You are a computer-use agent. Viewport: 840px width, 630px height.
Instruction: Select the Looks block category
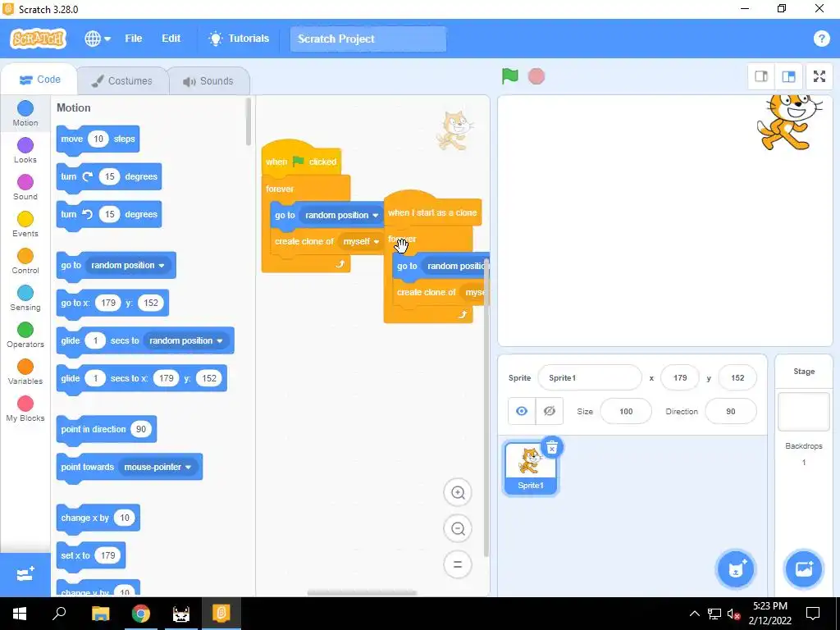[25, 151]
